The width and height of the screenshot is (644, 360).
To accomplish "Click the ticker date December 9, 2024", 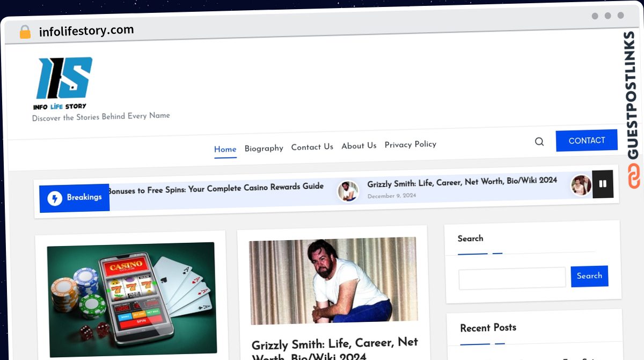I will [x=392, y=196].
